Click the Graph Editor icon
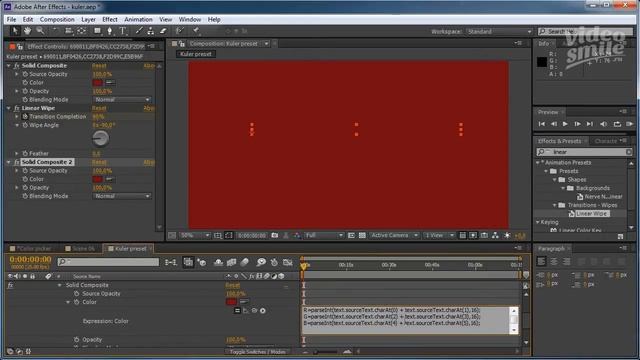Image resolution: width=640 pixels, height=360 pixels. (x=287, y=262)
